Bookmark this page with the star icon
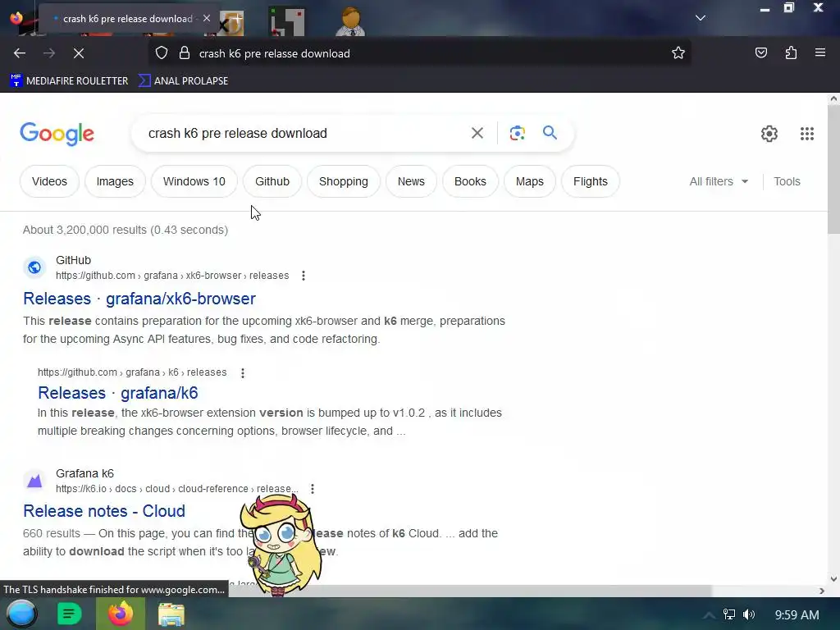This screenshot has width=840, height=630. (678, 53)
